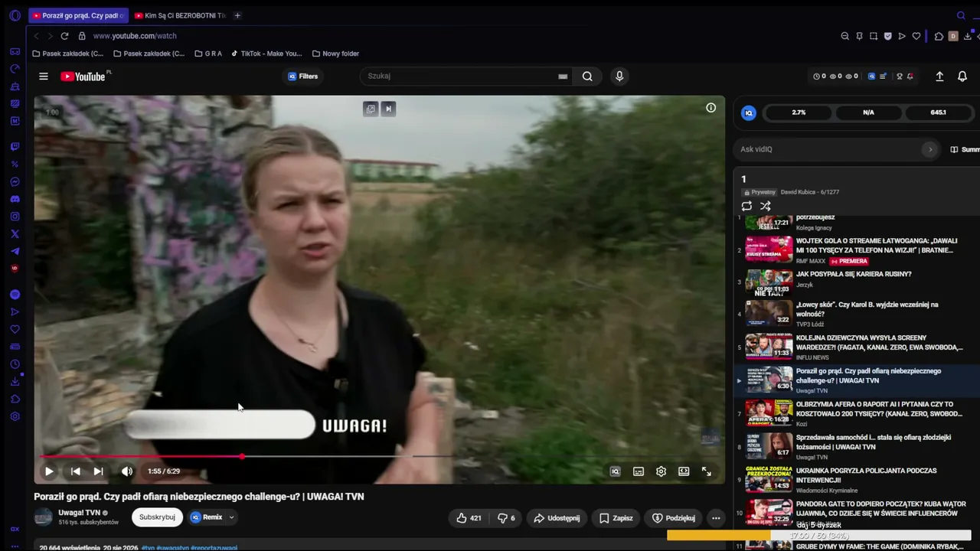Open Instagram in Opera sidebar
The width and height of the screenshot is (980, 551).
click(x=15, y=217)
